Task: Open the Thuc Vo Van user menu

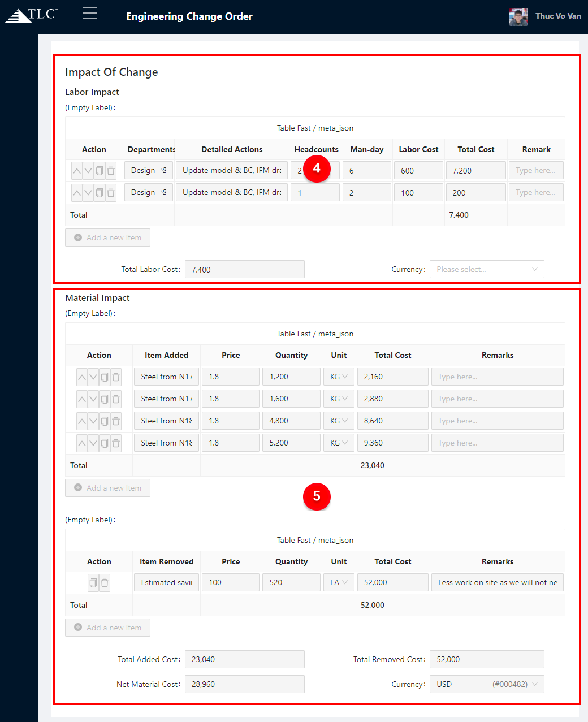Action: (546, 16)
